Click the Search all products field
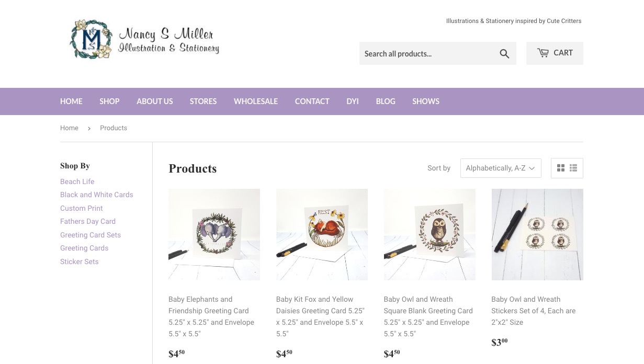The width and height of the screenshot is (644, 364). click(x=428, y=53)
